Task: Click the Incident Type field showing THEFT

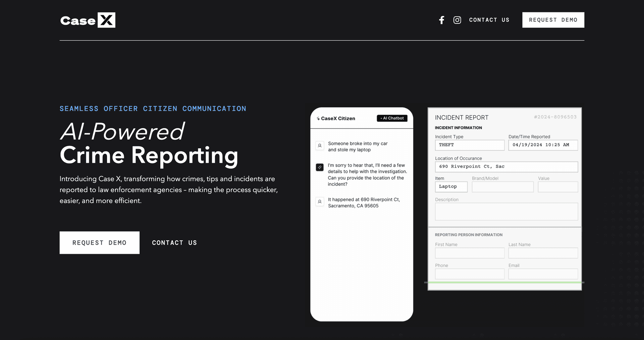Action: [470, 145]
